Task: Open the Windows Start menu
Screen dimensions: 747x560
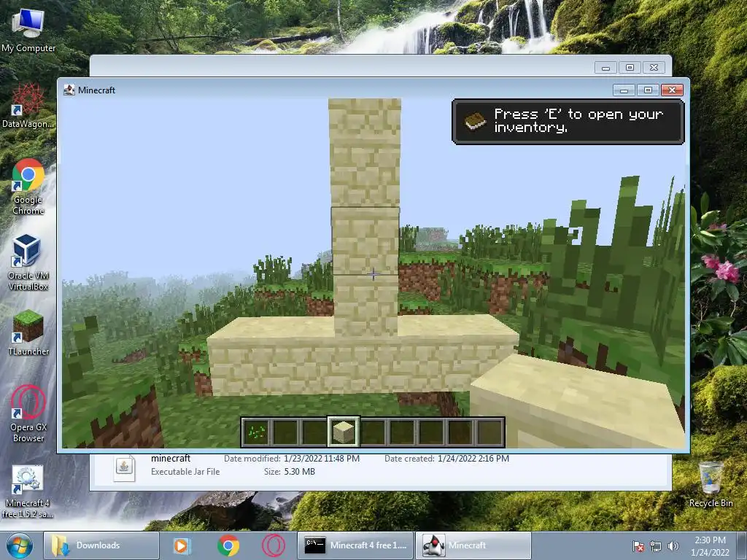Action: point(19,545)
